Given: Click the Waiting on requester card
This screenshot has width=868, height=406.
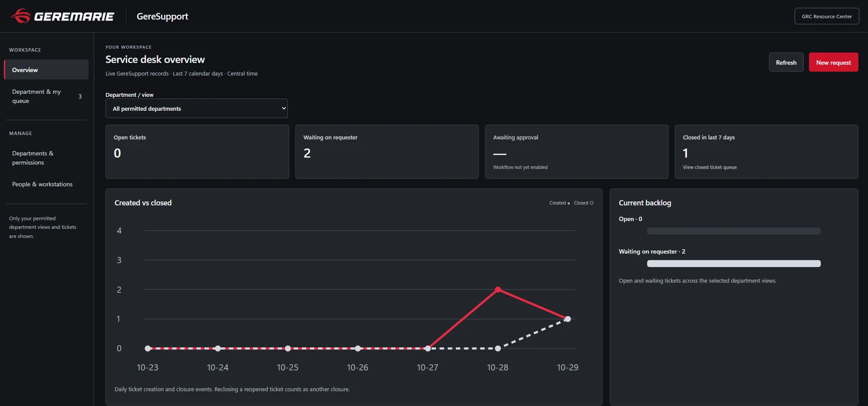Looking at the screenshot, I should coord(387,152).
